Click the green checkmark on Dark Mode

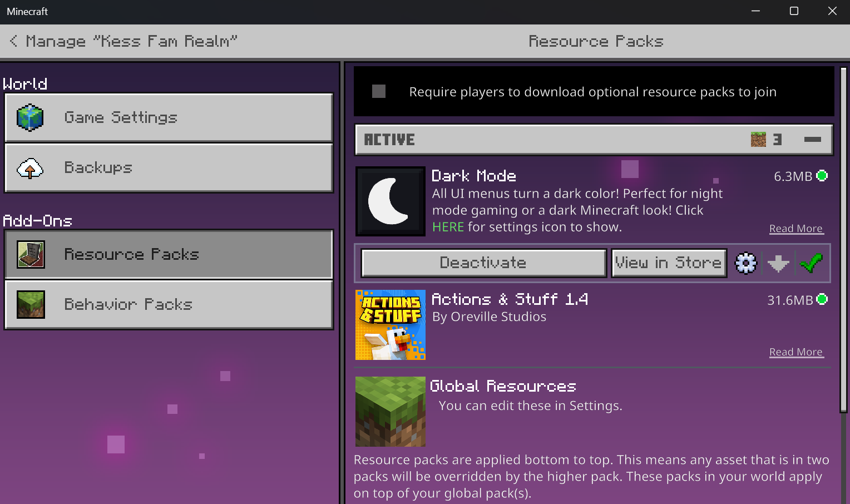click(x=812, y=263)
